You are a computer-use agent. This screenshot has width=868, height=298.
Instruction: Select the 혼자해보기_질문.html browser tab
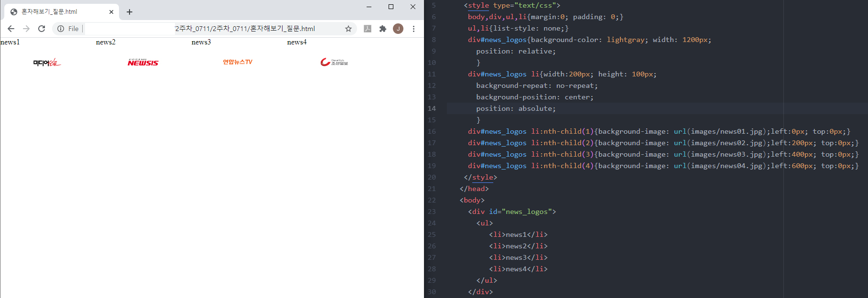point(62,12)
